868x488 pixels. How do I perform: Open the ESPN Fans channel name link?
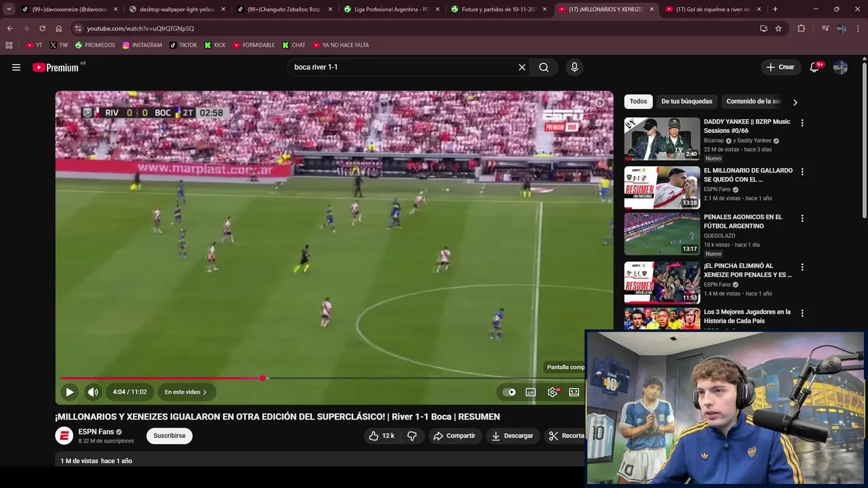pyautogui.click(x=96, y=432)
